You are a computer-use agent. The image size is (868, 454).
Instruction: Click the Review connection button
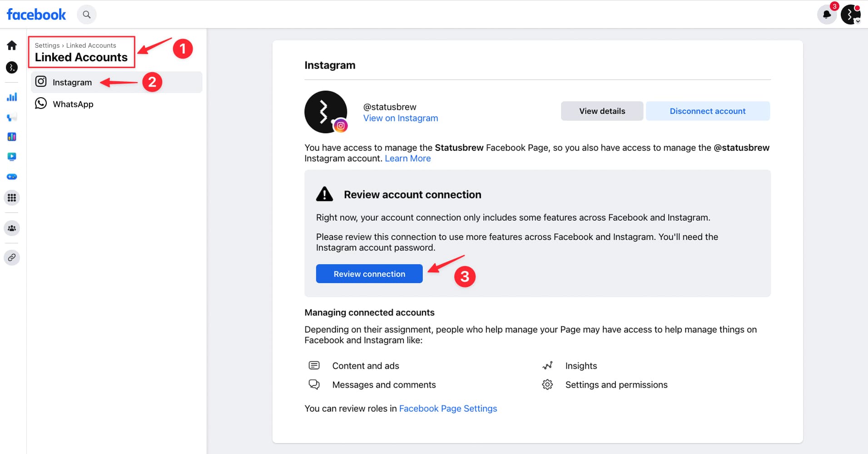pos(369,274)
